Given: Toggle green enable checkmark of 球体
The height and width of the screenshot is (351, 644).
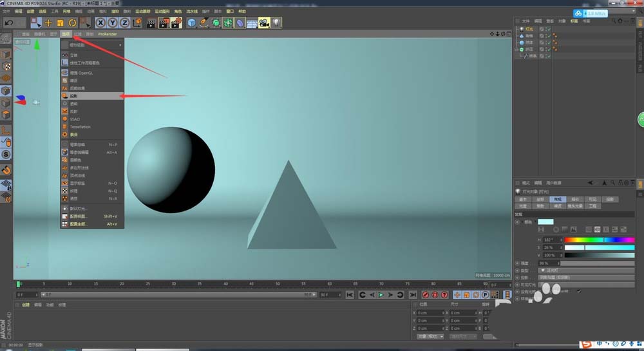Looking at the screenshot, I should click(549, 43).
